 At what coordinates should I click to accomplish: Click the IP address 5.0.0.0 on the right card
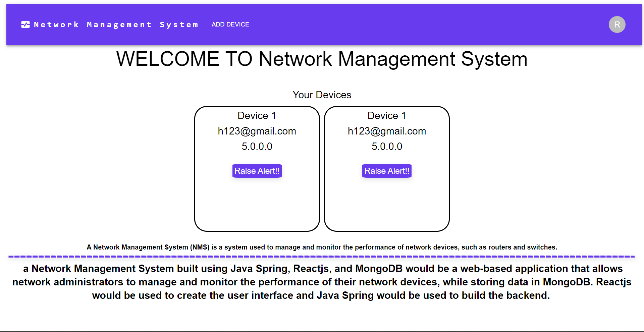click(x=386, y=147)
